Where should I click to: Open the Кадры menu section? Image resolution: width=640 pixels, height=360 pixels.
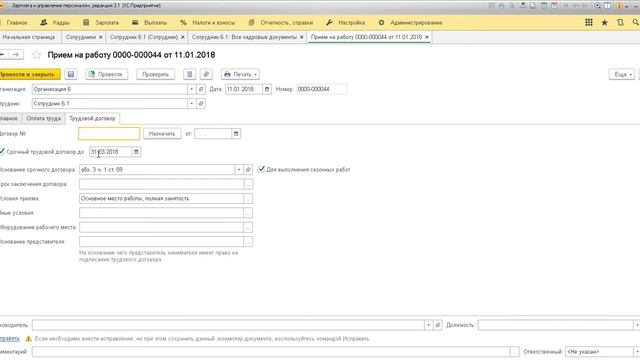pos(55,22)
